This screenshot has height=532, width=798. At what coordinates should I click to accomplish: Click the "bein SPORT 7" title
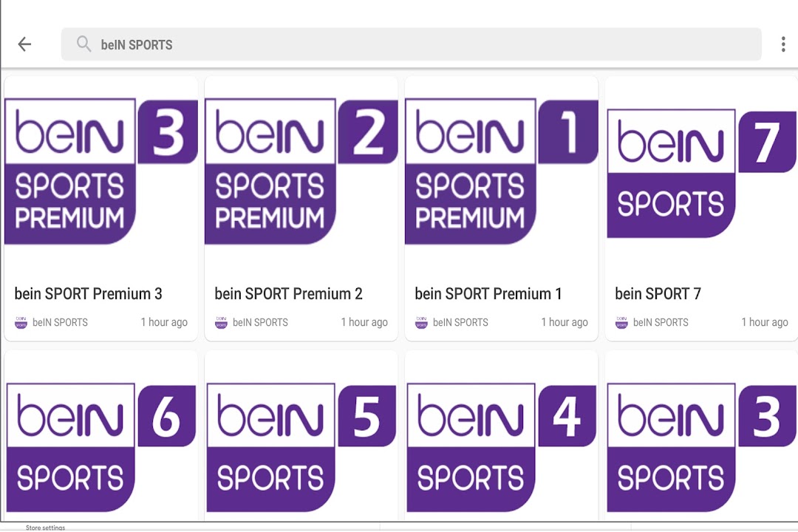point(658,294)
